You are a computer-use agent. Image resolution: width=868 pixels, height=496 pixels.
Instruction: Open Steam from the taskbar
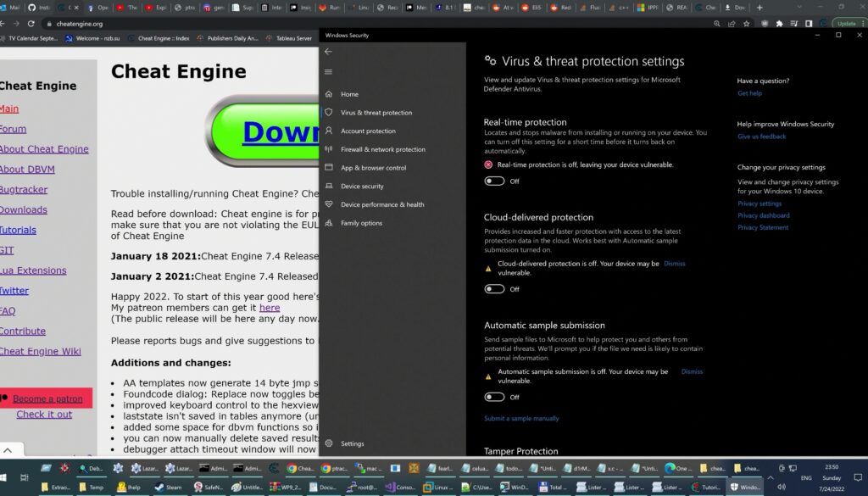(x=169, y=488)
